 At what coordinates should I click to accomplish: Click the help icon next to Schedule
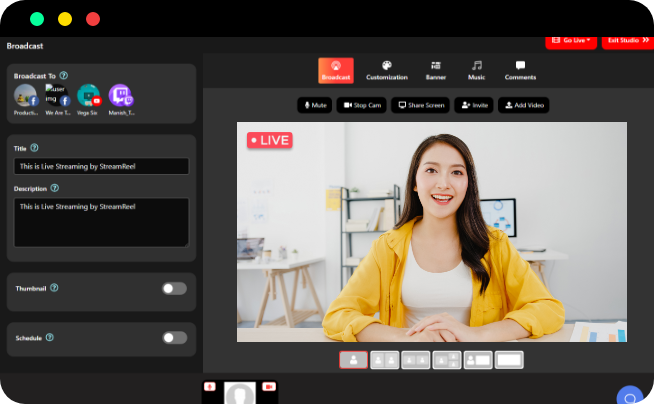click(x=50, y=338)
